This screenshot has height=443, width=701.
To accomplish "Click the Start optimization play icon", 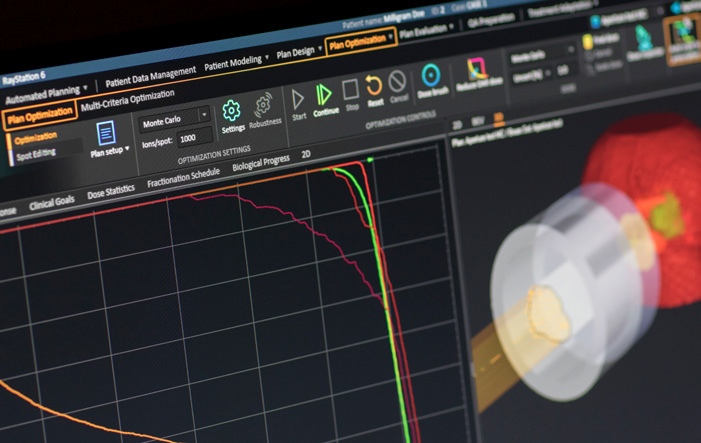I will click(298, 100).
